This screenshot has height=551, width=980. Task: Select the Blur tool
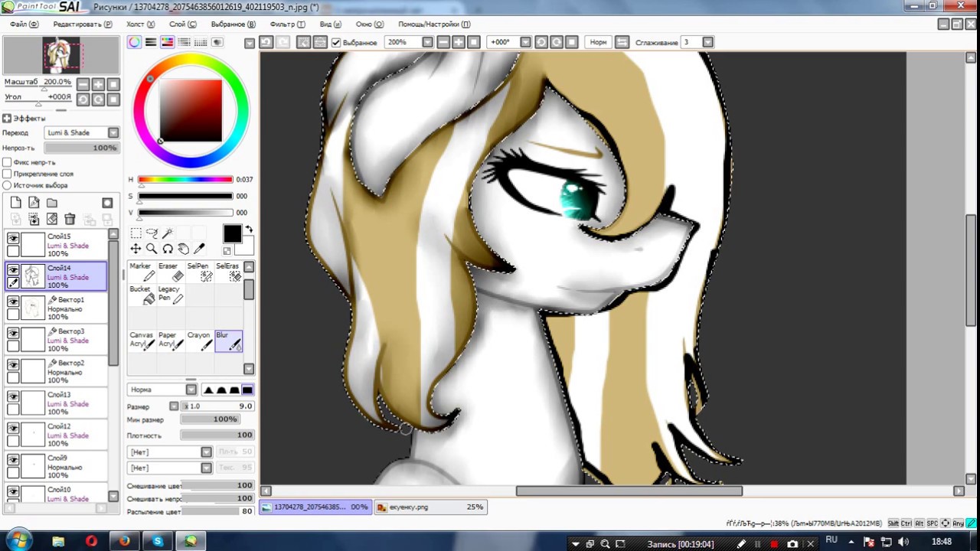pyautogui.click(x=227, y=341)
